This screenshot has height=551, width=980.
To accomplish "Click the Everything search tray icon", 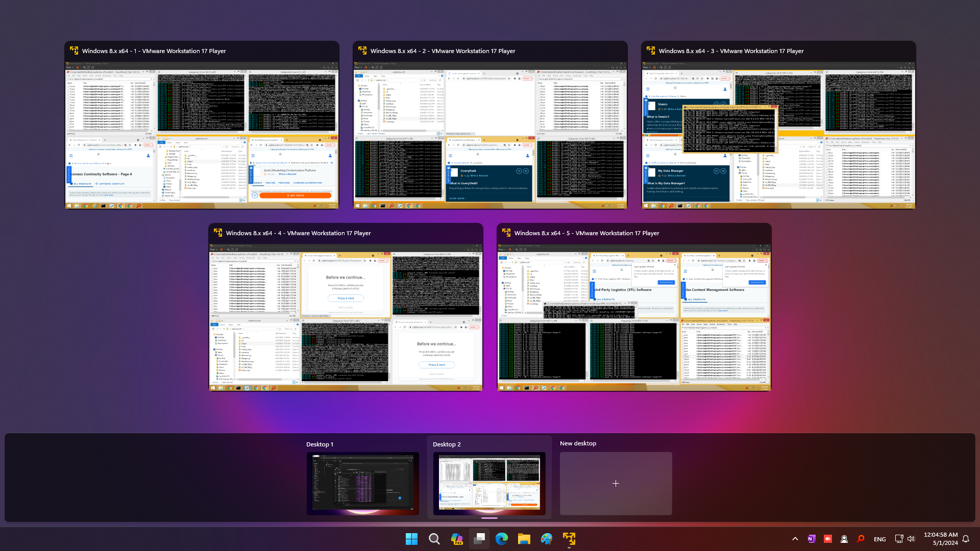I will 861,539.
